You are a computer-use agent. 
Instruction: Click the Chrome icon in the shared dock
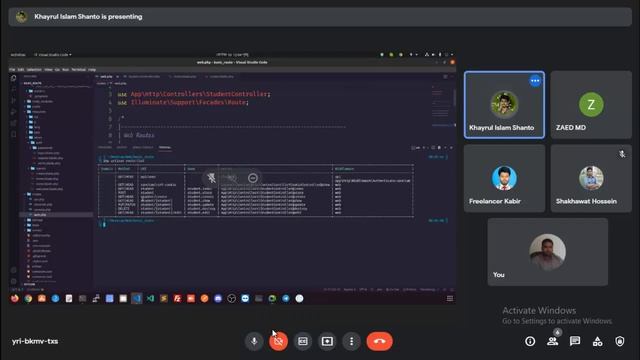28,298
